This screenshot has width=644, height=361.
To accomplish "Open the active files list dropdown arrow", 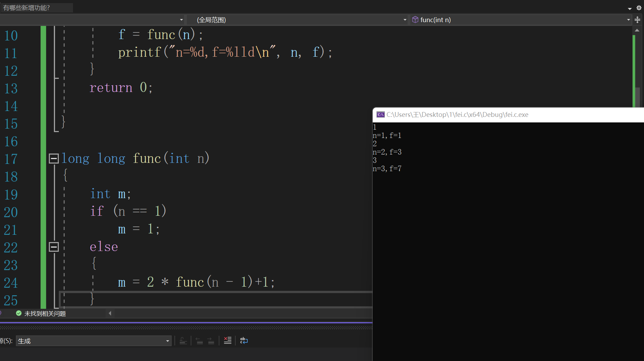I will click(630, 8).
